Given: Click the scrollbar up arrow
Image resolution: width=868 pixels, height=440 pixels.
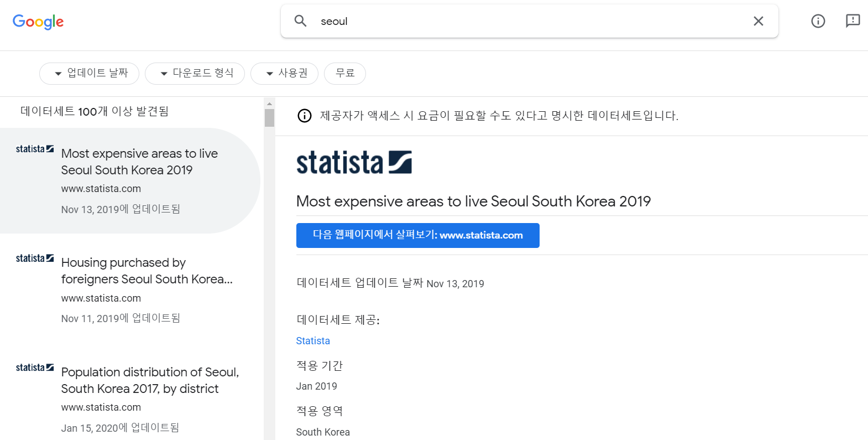Looking at the screenshot, I should (x=269, y=103).
